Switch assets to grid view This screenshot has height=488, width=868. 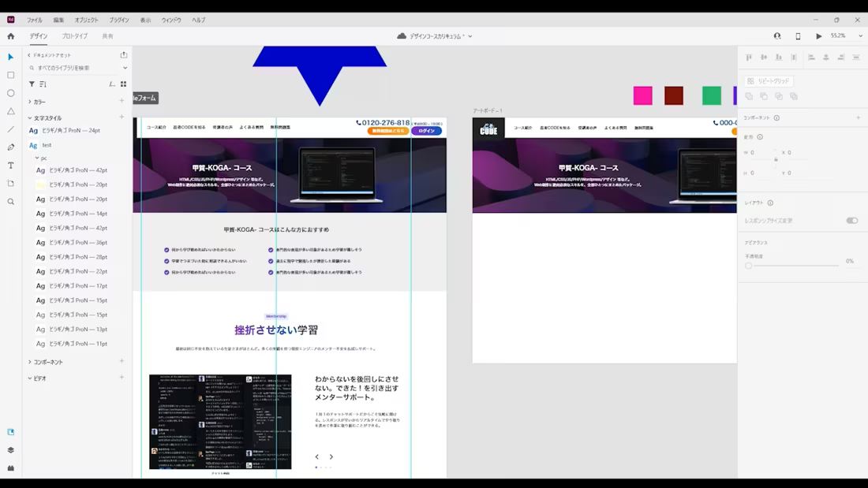point(123,84)
